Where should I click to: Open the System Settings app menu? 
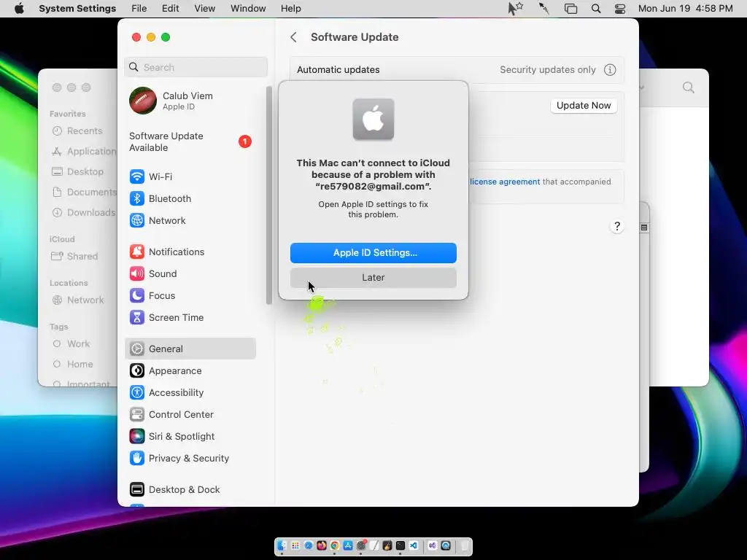(77, 9)
